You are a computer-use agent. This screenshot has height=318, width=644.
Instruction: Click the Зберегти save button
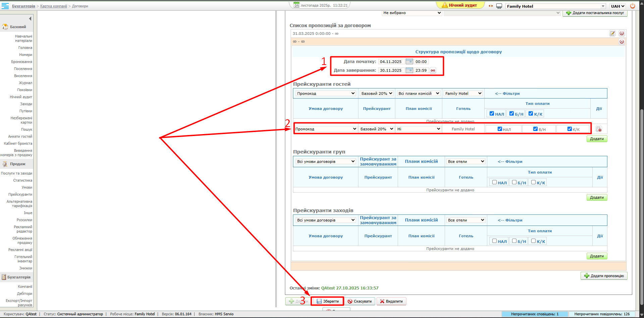(x=327, y=301)
